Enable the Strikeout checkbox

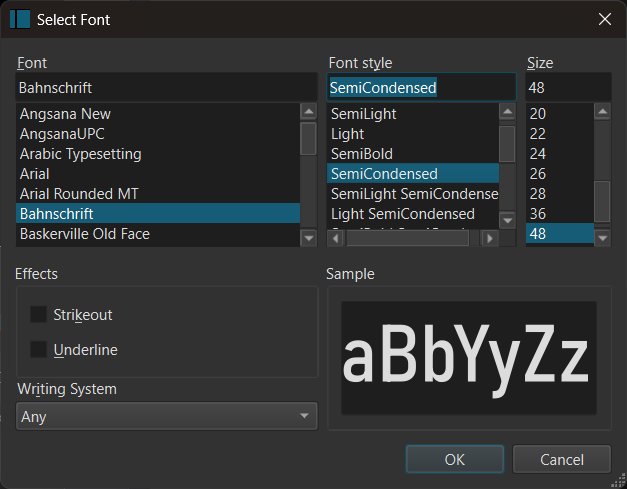click(39, 315)
